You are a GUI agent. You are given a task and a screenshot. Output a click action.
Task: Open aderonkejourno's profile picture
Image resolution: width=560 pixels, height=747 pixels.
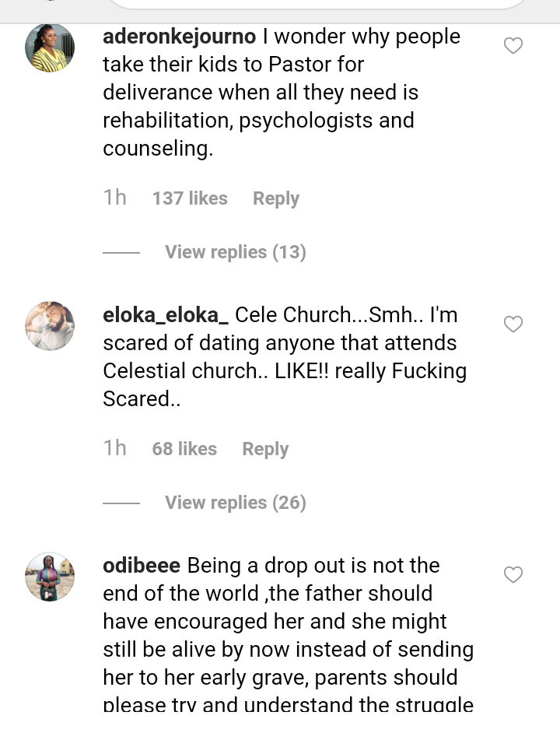click(50, 48)
